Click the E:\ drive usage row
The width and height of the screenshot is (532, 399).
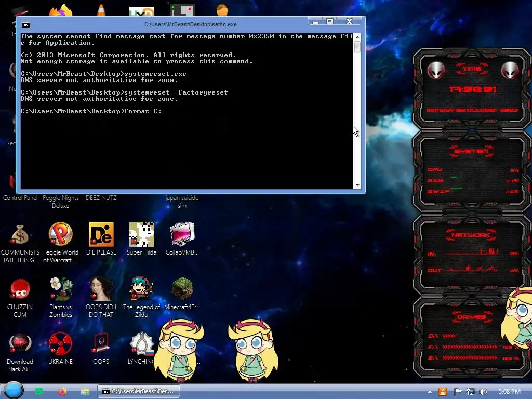[x=473, y=357]
